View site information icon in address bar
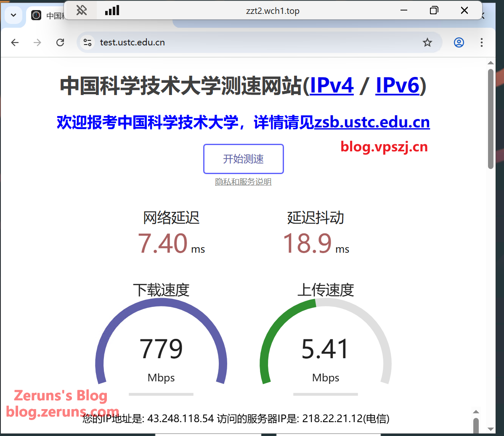 [88, 42]
